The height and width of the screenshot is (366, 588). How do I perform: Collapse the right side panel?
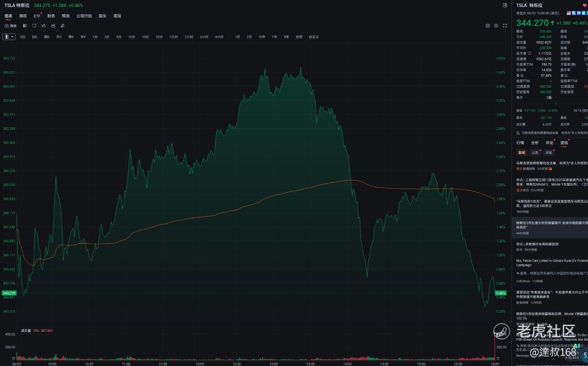[x=505, y=5]
